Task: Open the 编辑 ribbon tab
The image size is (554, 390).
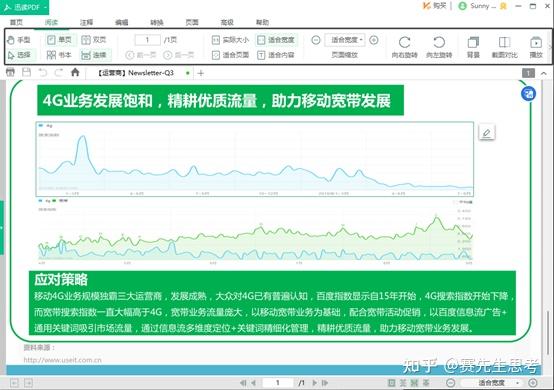Action: tap(122, 22)
